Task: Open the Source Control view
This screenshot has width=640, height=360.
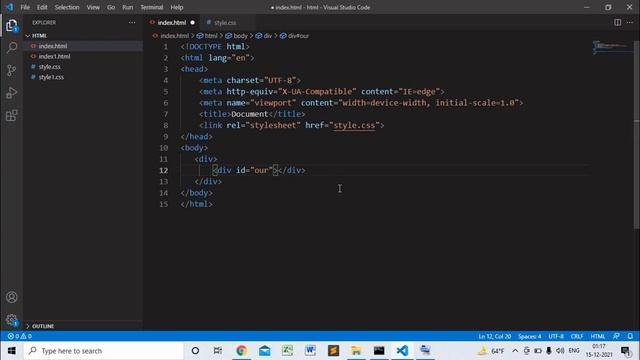Action: [11, 70]
